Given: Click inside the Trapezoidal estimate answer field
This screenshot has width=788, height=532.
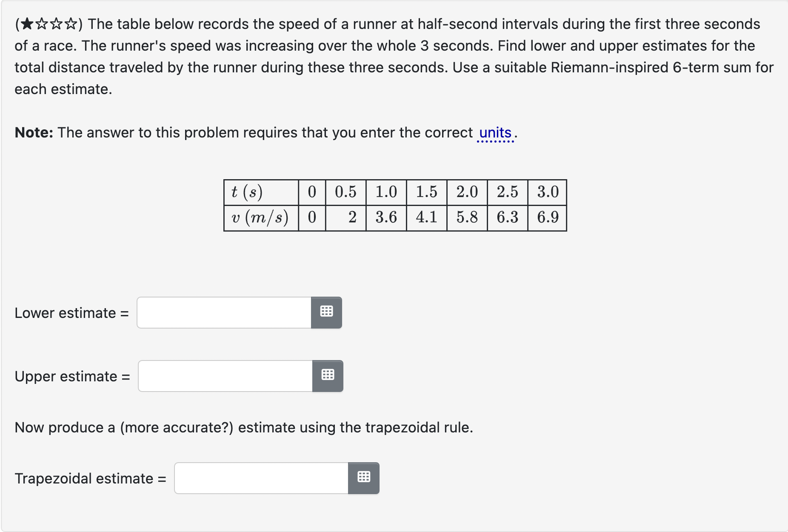Looking at the screenshot, I should pos(260,478).
